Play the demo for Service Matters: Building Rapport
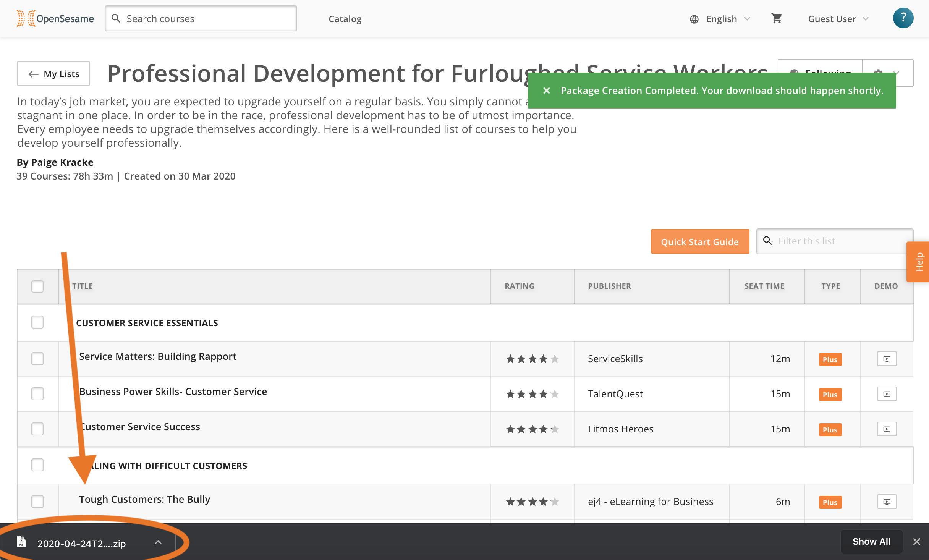This screenshot has height=560, width=929. tap(887, 359)
